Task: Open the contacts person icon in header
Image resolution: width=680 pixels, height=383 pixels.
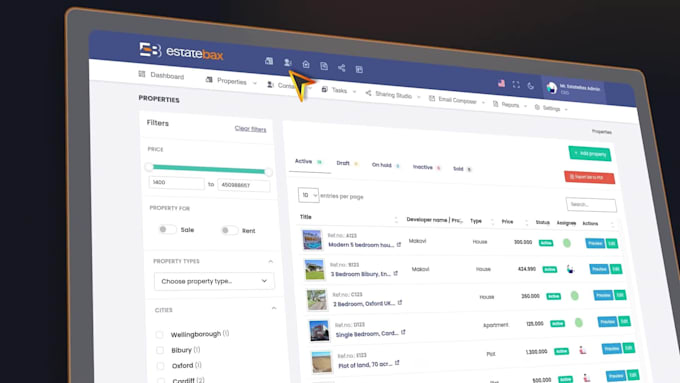Action: (288, 62)
